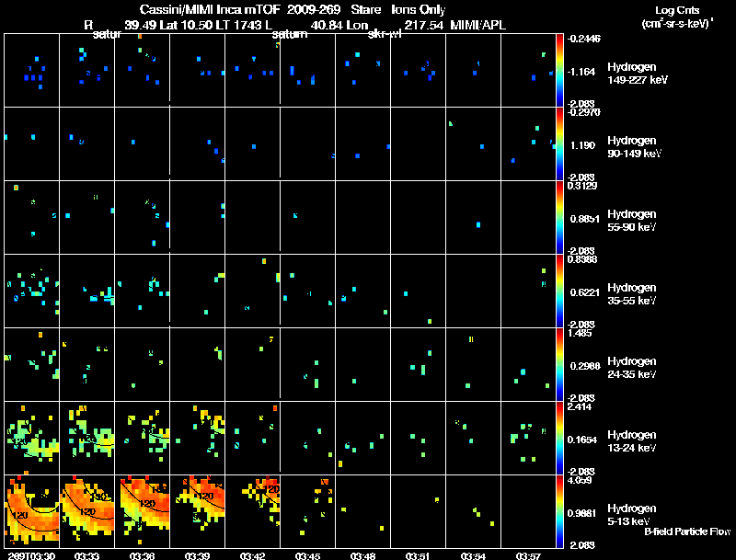
Task: Click the 03:45 time axis label
Action: tap(307, 556)
